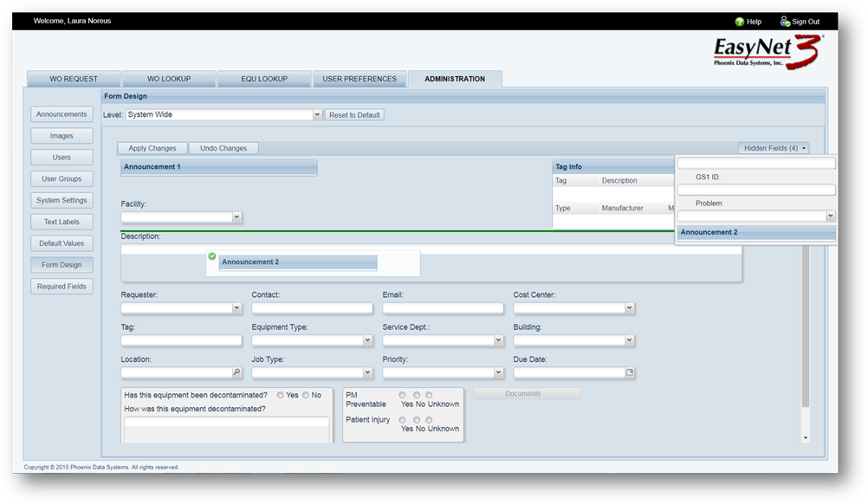Open the Due Date calendar icon
This screenshot has height=504, width=868.
[630, 372]
